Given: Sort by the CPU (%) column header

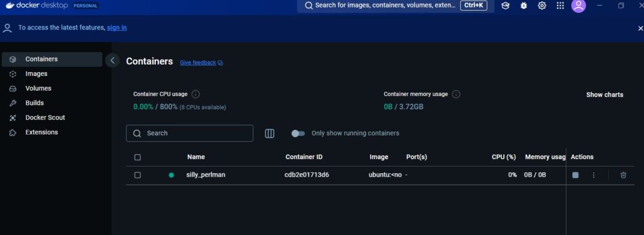Looking at the screenshot, I should (x=504, y=157).
